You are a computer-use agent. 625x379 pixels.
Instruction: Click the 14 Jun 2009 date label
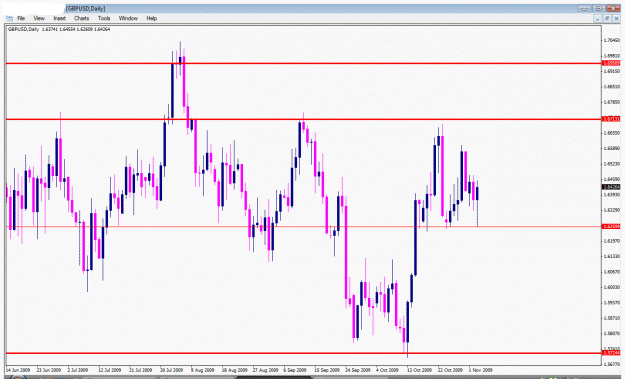pyautogui.click(x=18, y=370)
